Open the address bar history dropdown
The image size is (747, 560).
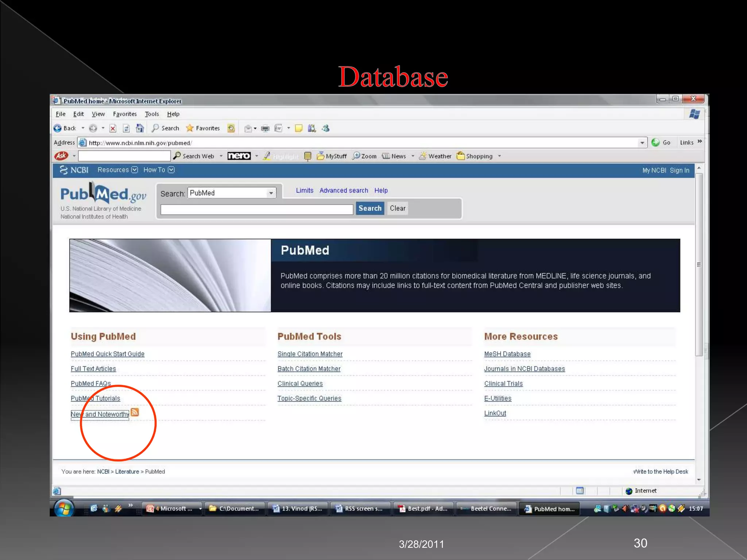642,143
